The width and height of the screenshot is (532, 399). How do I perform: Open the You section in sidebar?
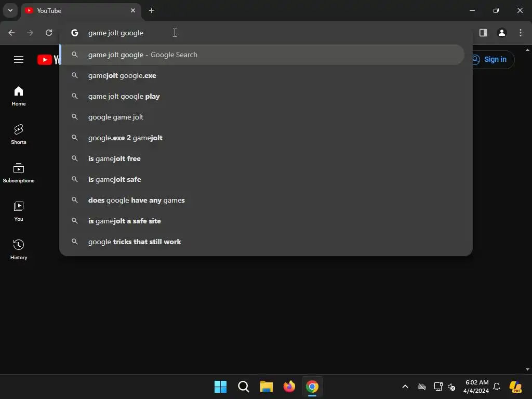(x=19, y=211)
